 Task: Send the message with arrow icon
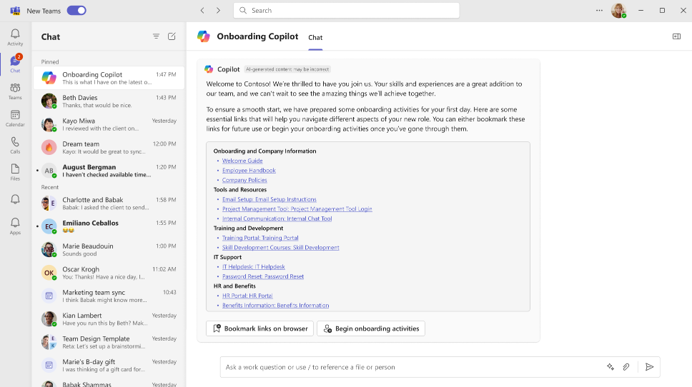[x=649, y=367]
